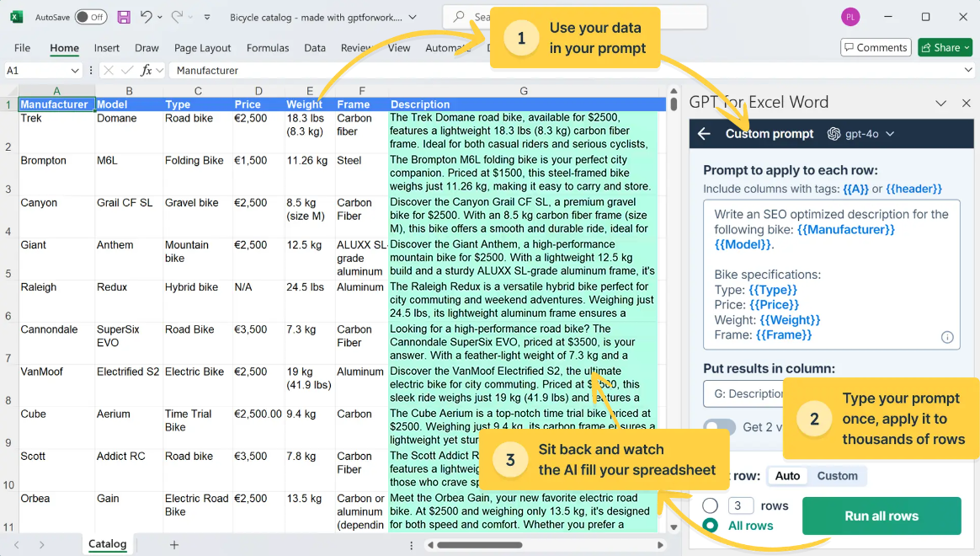Open the Insert ribbon tab

pos(107,47)
